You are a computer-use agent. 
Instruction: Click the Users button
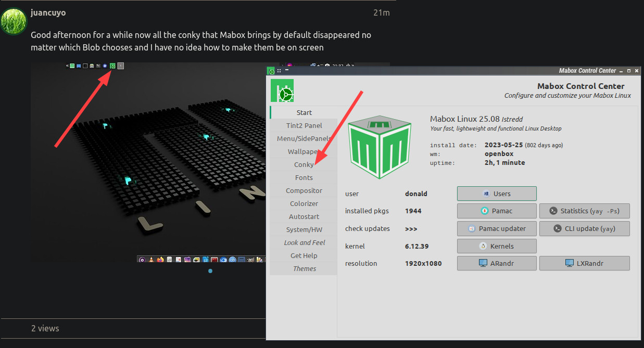click(496, 194)
